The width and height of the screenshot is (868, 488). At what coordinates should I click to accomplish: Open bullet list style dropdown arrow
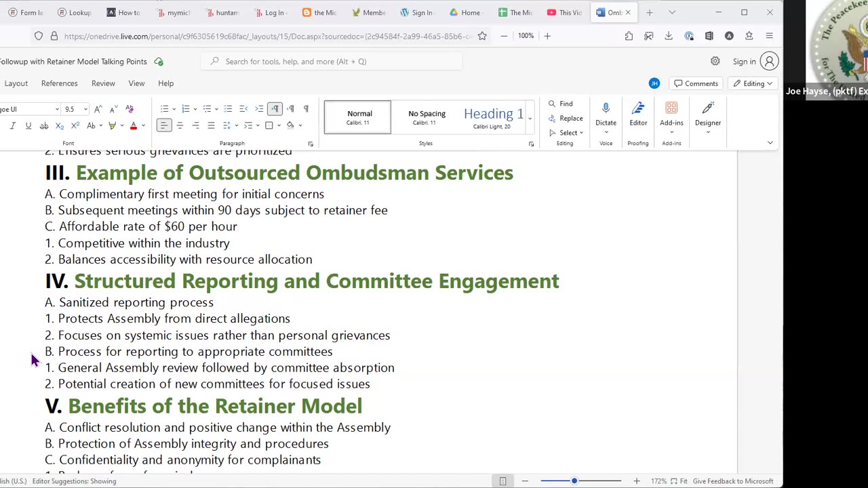174,109
